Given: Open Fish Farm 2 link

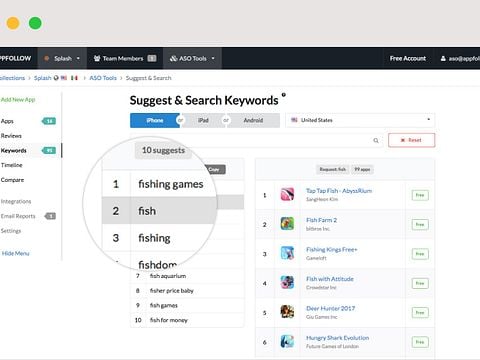Looking at the screenshot, I should coord(321,220).
